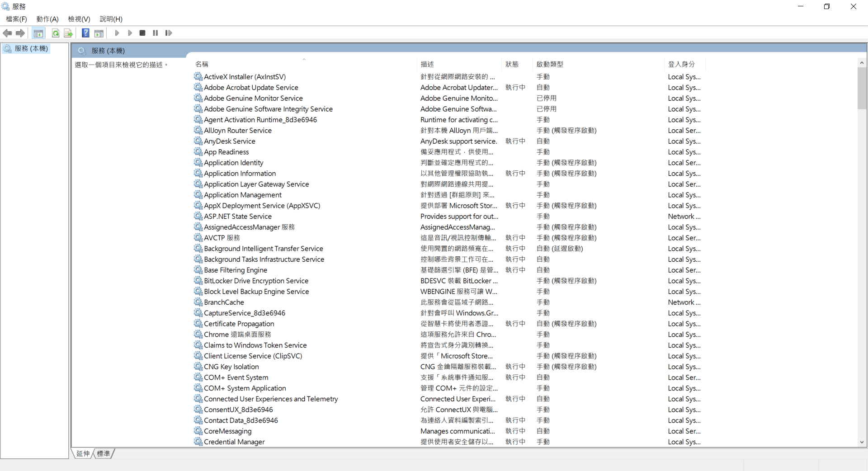
Task: Open the 檢視(V) menu
Action: [79, 19]
